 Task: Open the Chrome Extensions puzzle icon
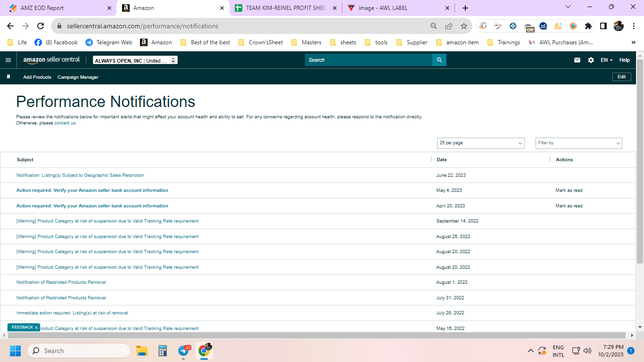[x=588, y=26]
